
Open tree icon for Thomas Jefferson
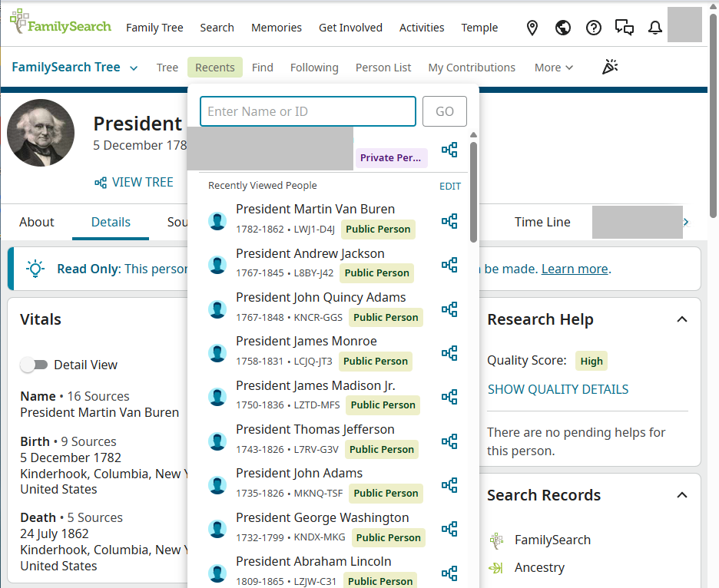[449, 441]
